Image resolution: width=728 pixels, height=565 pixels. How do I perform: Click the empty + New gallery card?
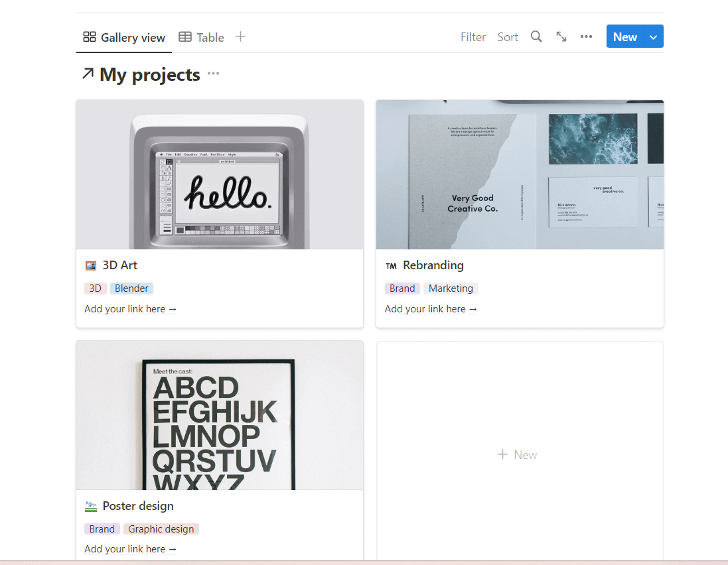519,454
